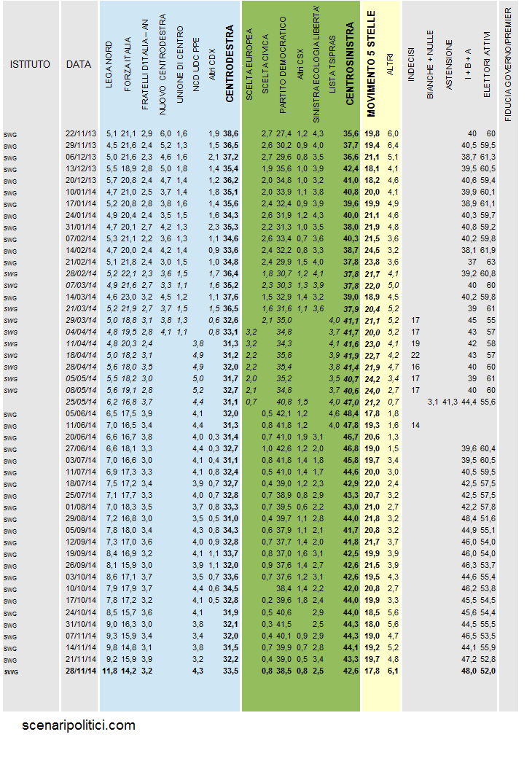532x772 pixels.
Task: Click the MOVIMENTO 5 STELLE header
Action: [371, 63]
